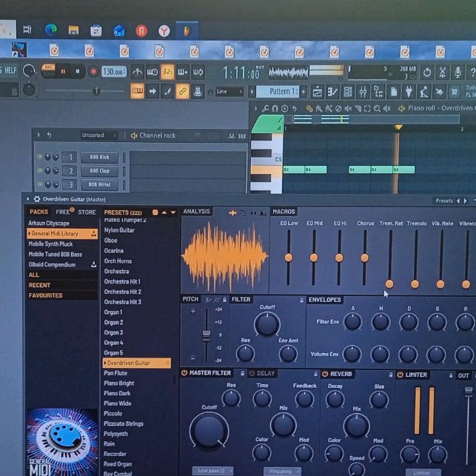476x476 pixels.
Task: Select the pencil draw tool in piano roll
Action: (x=309, y=108)
